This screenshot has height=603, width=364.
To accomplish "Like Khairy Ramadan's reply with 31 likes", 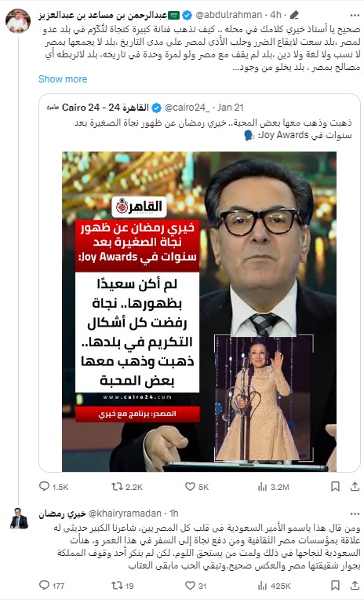I will pos(195,585).
